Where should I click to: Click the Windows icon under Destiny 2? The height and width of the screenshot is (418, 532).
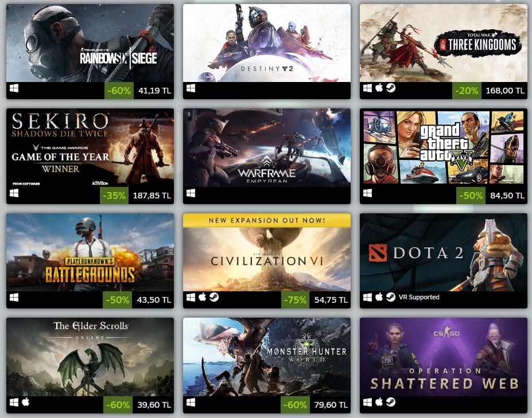pyautogui.click(x=191, y=88)
